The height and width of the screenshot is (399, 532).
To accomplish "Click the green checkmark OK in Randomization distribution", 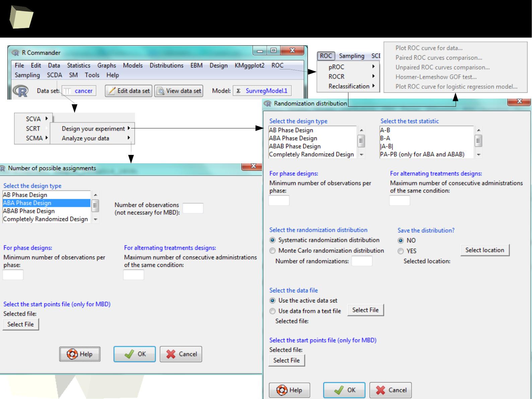I will [x=339, y=390].
